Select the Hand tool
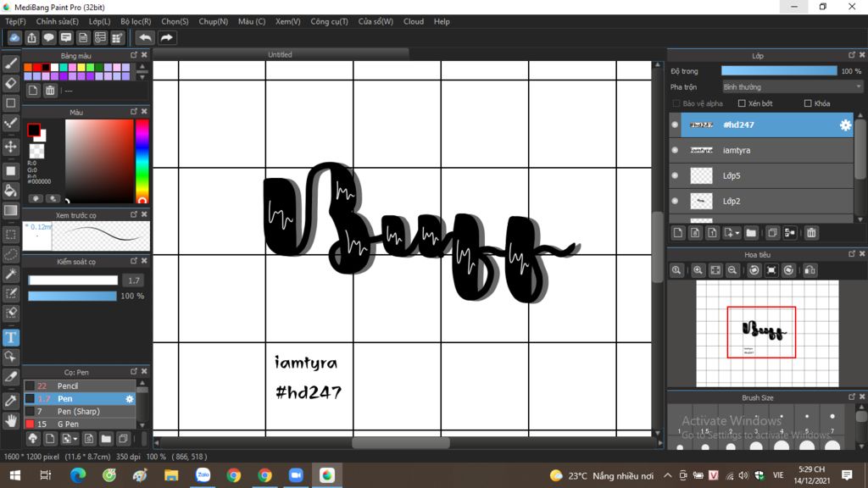Image resolution: width=868 pixels, height=488 pixels. click(10, 421)
